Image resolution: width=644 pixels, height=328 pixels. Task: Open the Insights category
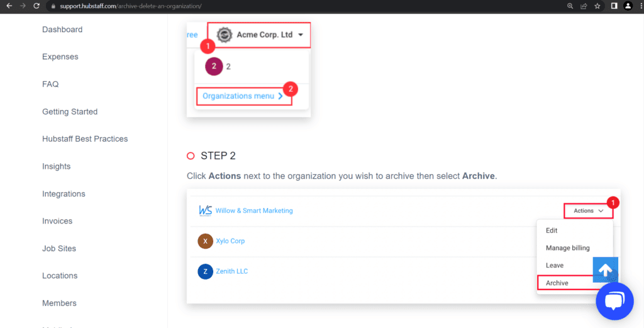(56, 166)
